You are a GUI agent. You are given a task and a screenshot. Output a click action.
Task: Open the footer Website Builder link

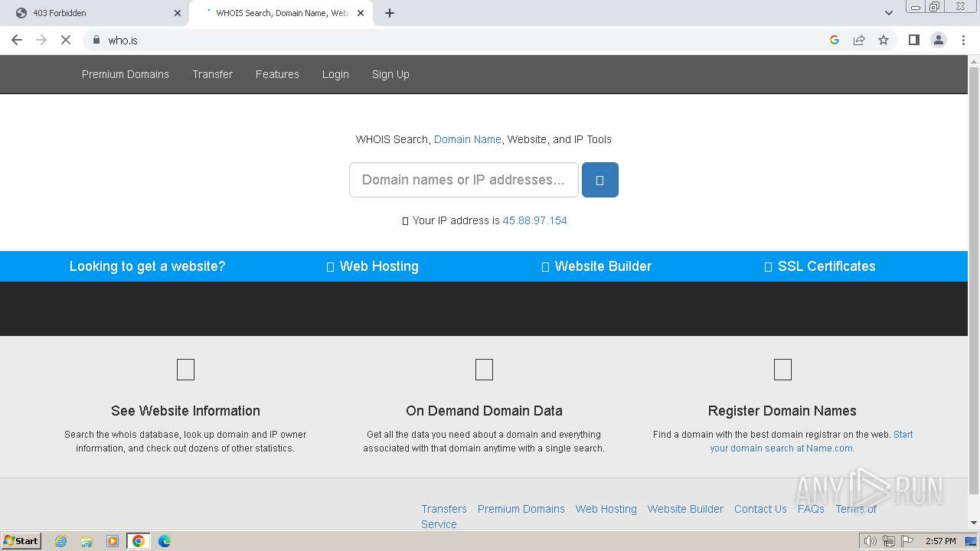pyautogui.click(x=685, y=509)
